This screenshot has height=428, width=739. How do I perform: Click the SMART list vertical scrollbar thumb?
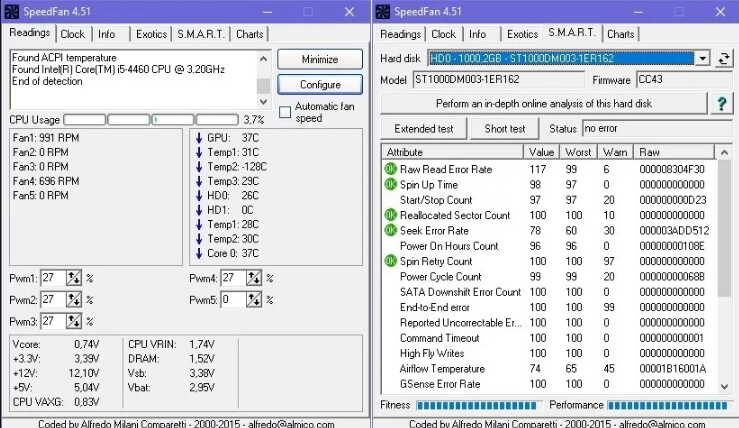(x=724, y=229)
